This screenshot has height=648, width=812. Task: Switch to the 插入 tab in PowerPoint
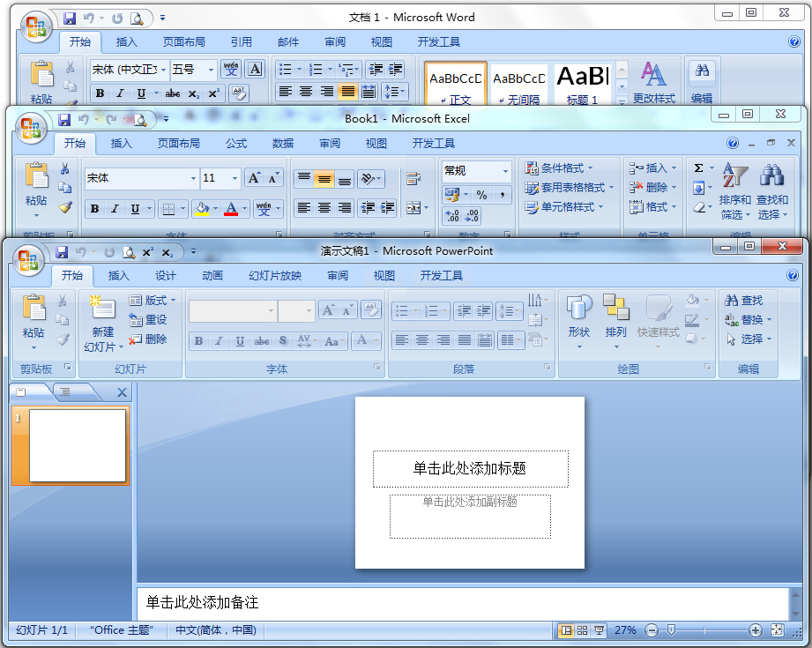tap(118, 275)
